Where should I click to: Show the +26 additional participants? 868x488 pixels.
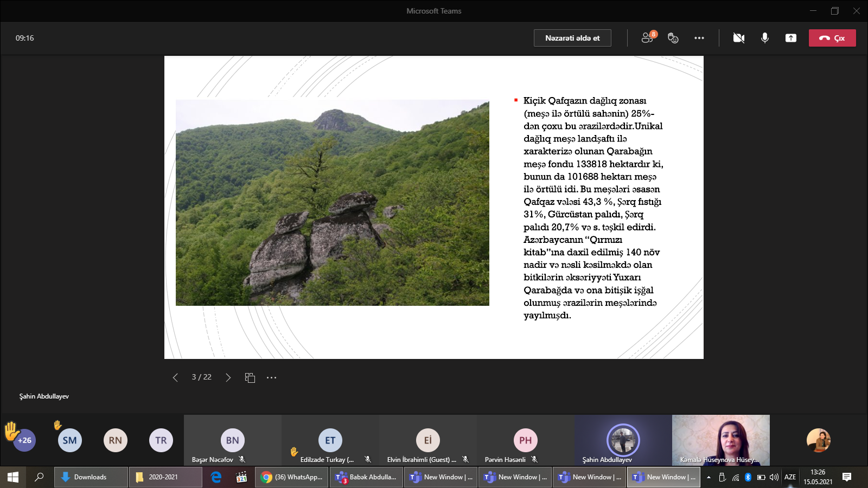24,440
